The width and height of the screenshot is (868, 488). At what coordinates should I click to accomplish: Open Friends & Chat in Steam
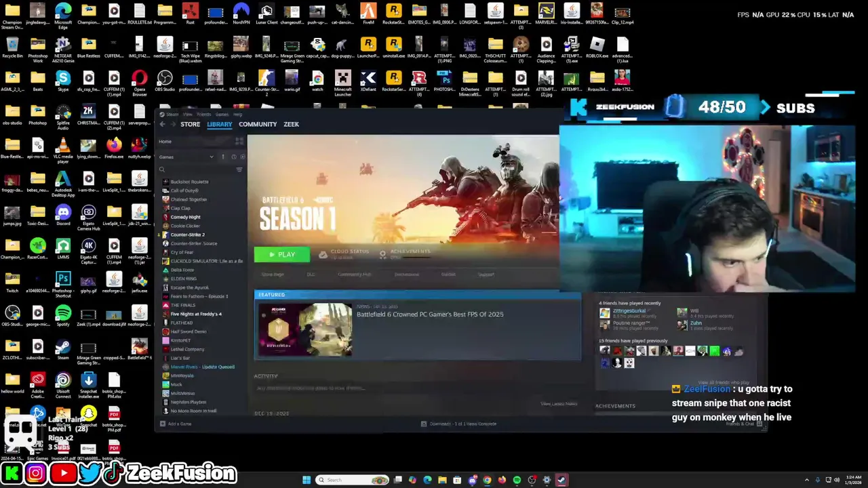point(745,424)
